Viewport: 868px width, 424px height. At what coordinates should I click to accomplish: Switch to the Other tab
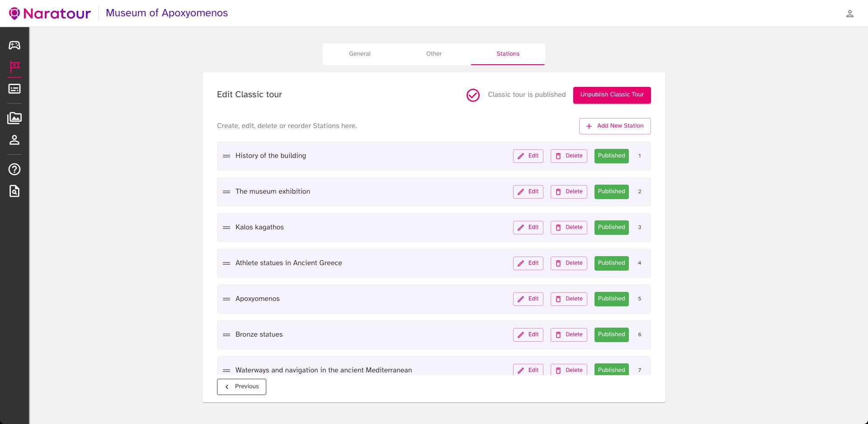(x=434, y=54)
